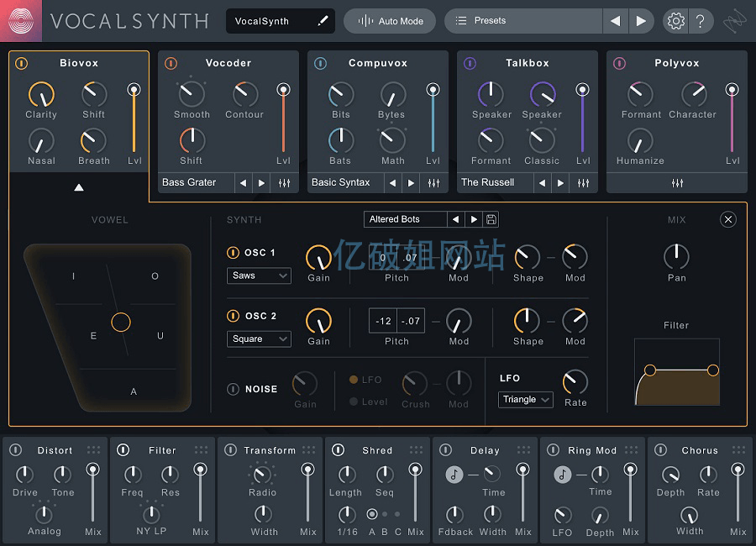Click the Delay tempo sync note icon
Image resolution: width=756 pixels, height=546 pixels.
[x=454, y=475]
